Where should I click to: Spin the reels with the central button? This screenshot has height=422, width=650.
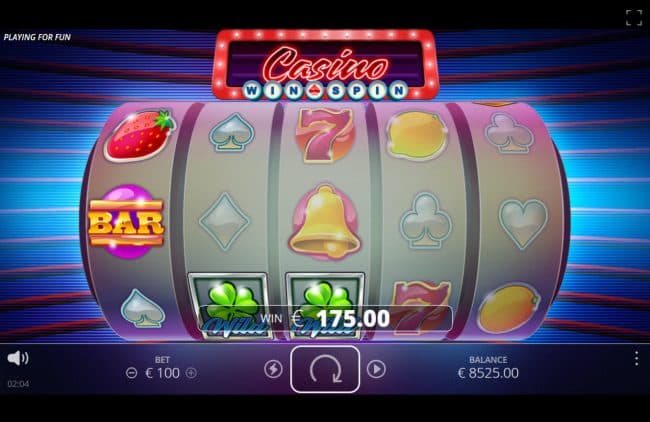tap(325, 369)
